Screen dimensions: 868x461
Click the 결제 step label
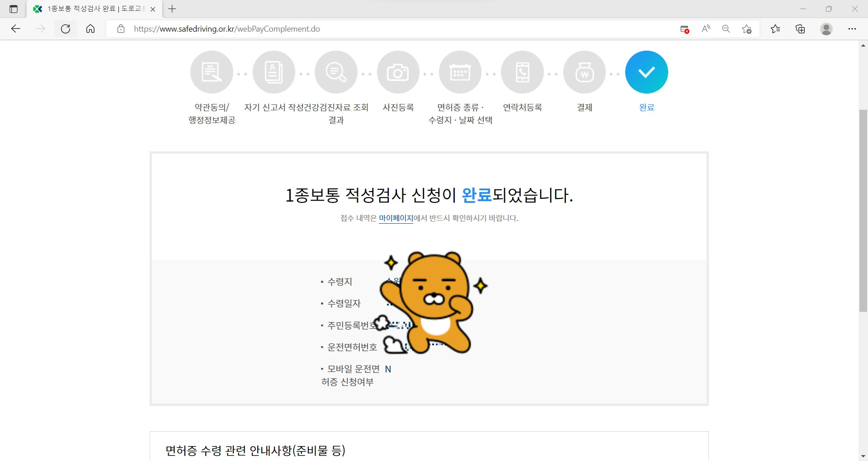pyautogui.click(x=585, y=108)
